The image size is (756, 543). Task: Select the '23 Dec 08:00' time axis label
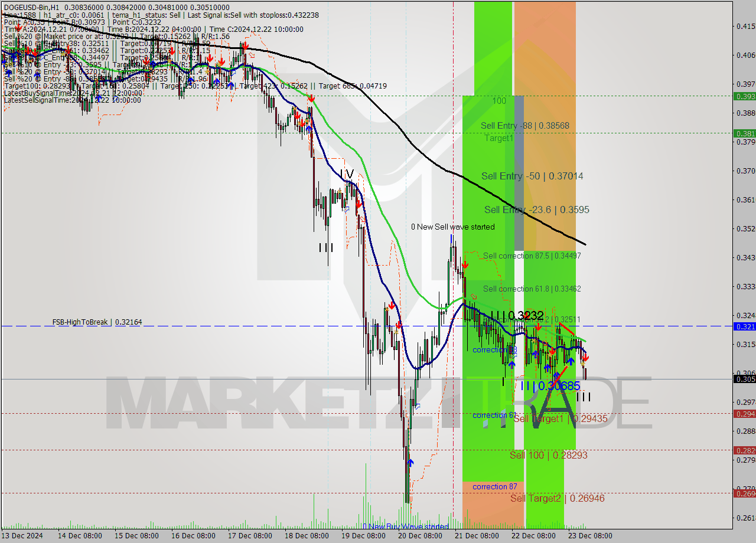click(x=589, y=536)
